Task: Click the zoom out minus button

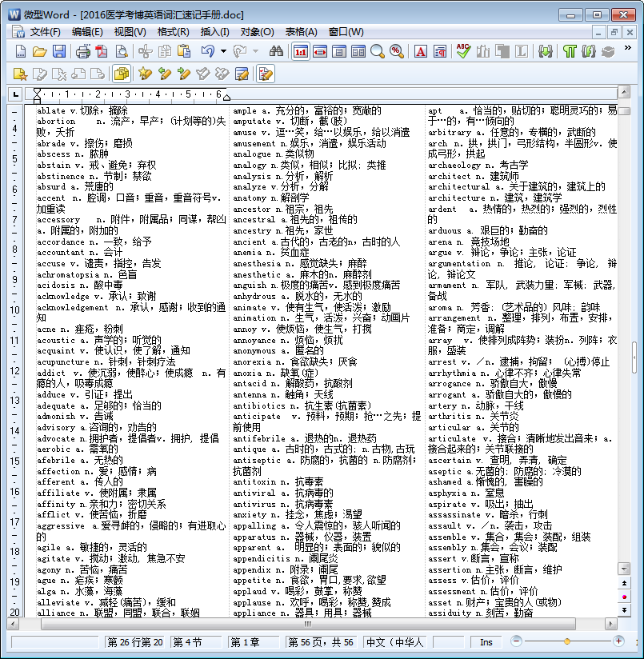Action: (x=516, y=641)
